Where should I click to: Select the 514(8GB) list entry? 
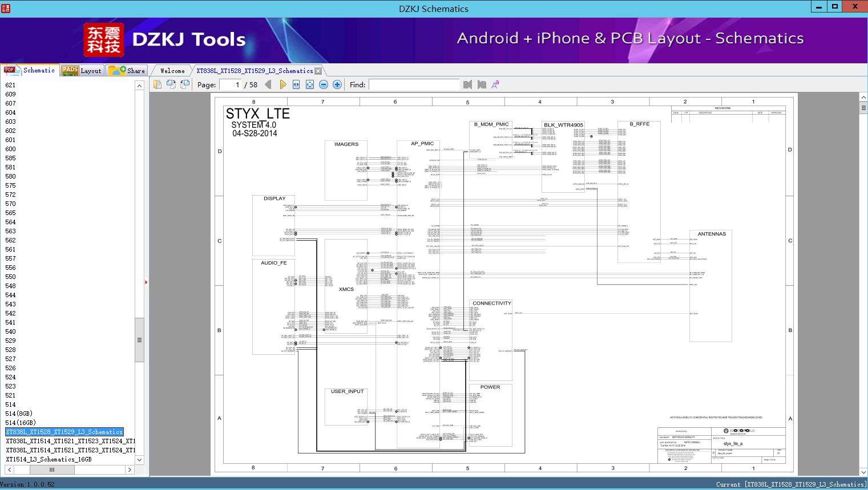click(19, 414)
